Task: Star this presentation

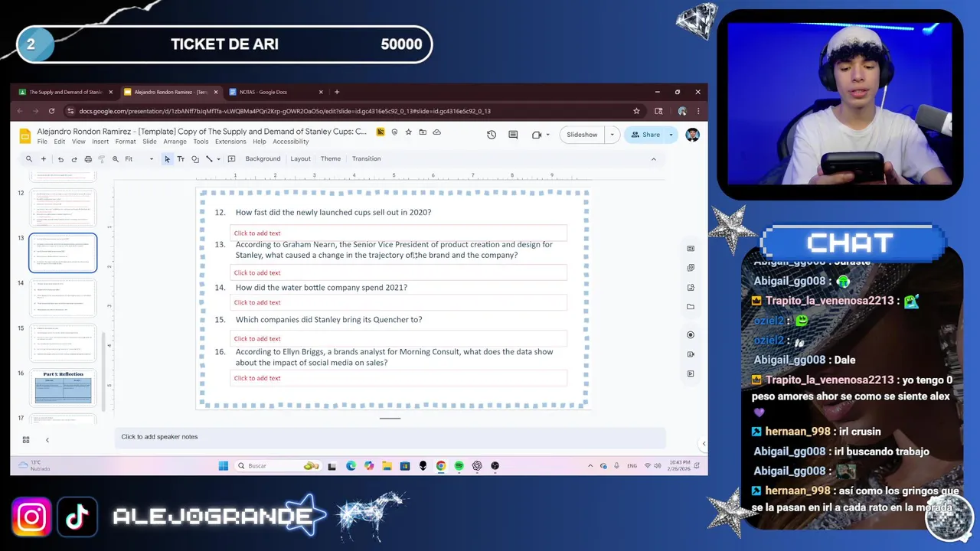Action: pos(409,132)
